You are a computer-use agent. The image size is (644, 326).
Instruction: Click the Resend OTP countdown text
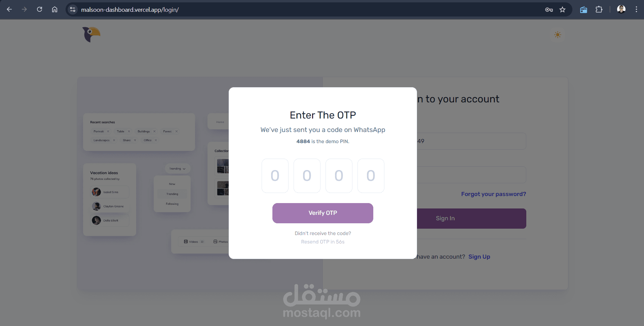point(323,242)
